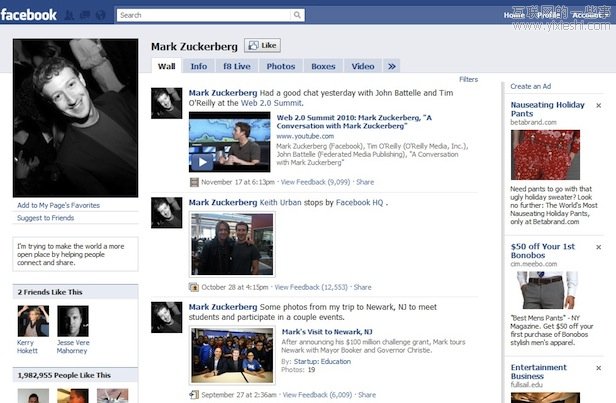Screen dimensions: 616x403
Task: Click in the Search input field
Action: (205, 15)
